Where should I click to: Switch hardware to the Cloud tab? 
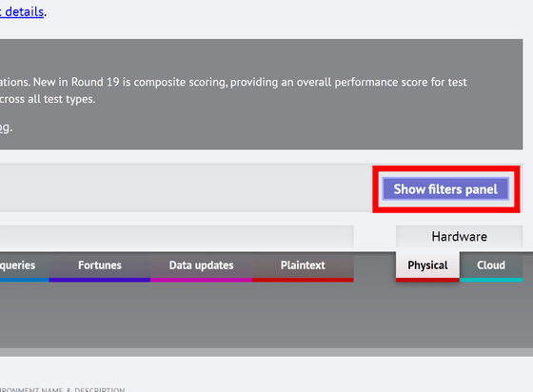[x=491, y=267]
